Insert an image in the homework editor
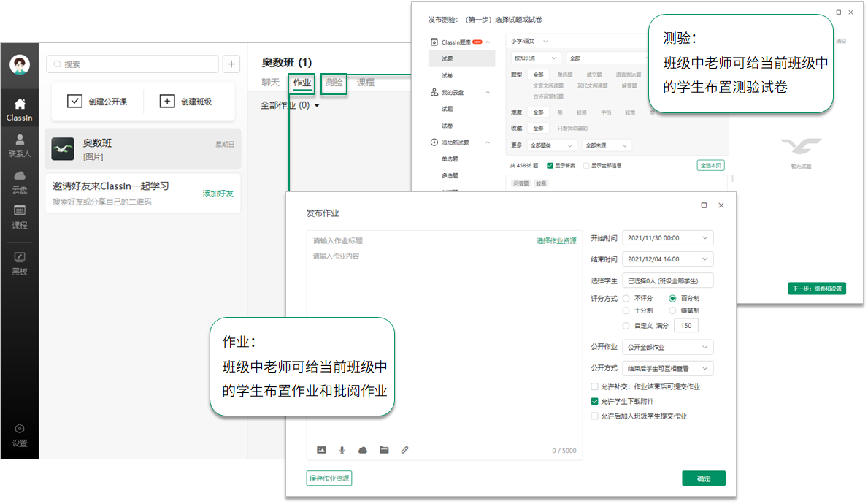868x504 pixels. coord(321,450)
